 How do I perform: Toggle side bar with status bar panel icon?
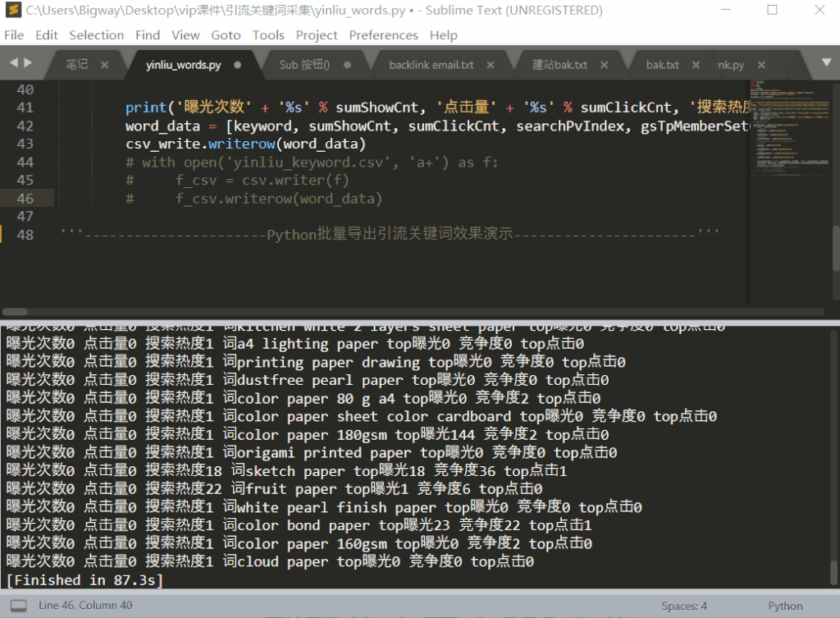19,606
